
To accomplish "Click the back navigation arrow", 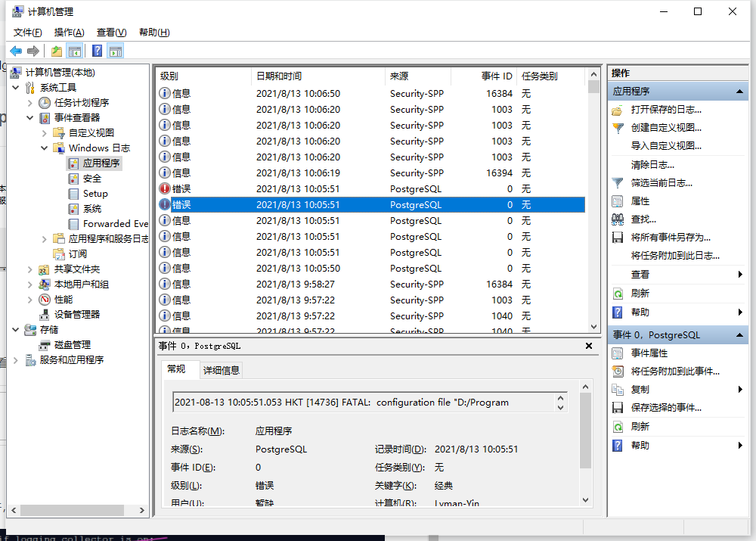I will [x=16, y=51].
